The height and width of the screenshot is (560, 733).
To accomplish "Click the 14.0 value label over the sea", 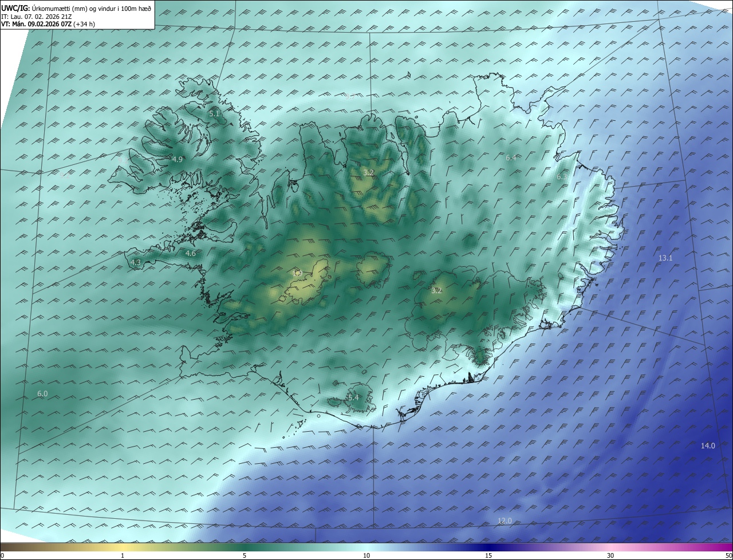I will click(708, 445).
